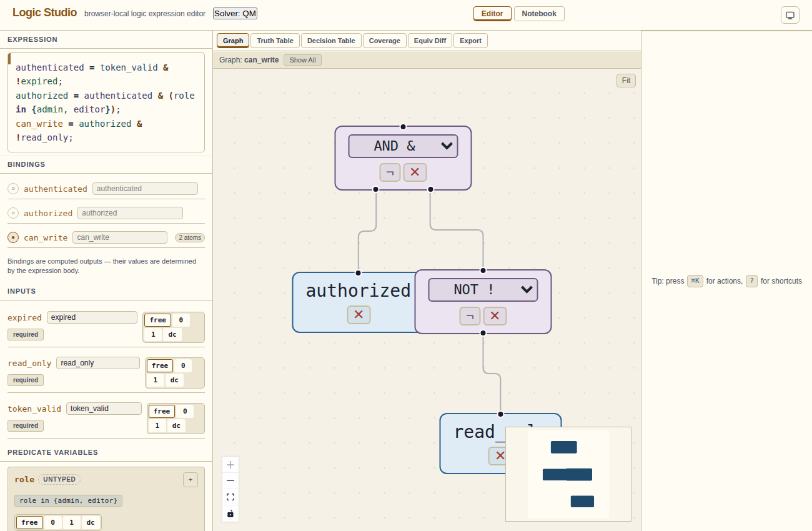The width and height of the screenshot is (812, 531).
Task: Set token_valid input to dc
Action: 176,425
